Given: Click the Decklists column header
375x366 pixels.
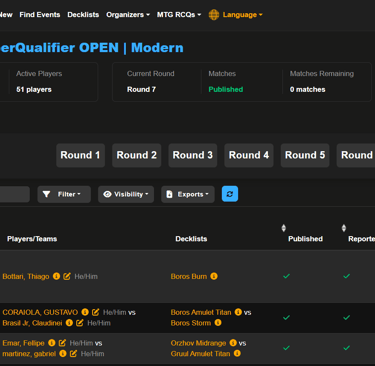Looking at the screenshot, I should [x=191, y=239].
